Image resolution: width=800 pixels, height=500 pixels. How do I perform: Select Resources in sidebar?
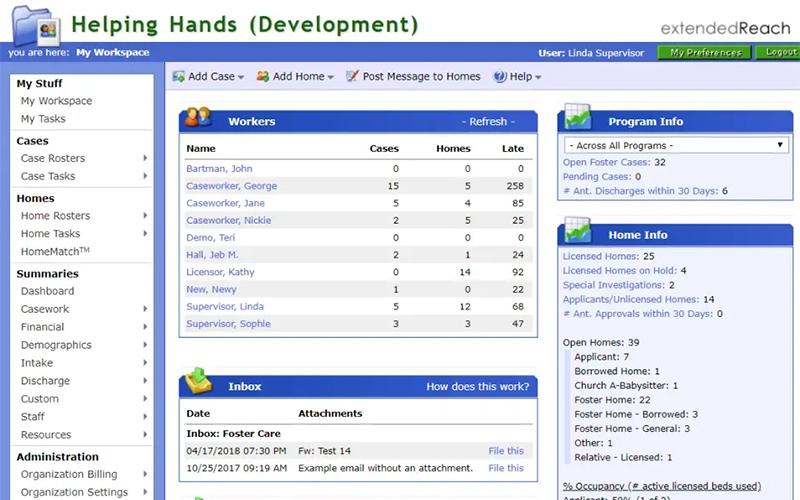pos(46,435)
